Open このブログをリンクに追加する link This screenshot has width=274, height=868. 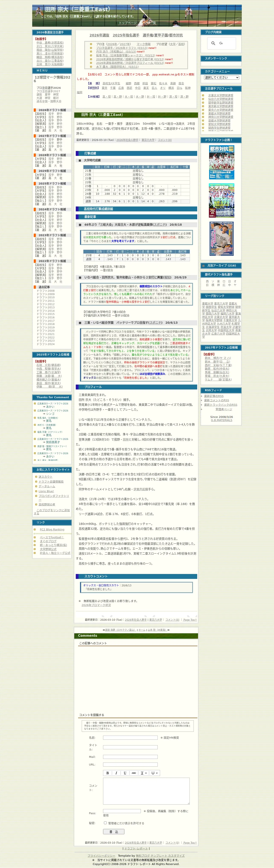[51, 512]
